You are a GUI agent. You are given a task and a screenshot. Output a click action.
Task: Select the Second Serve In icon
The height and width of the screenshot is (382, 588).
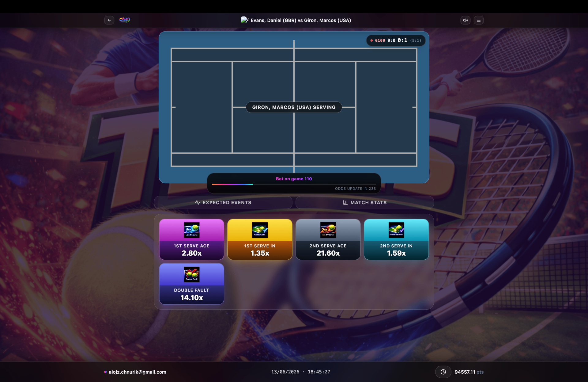pyautogui.click(x=396, y=230)
